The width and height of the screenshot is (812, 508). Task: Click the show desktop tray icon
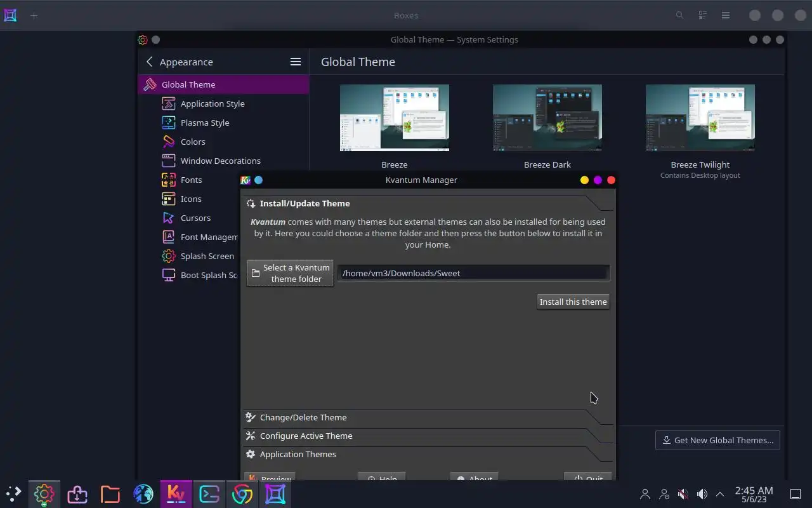point(795,493)
